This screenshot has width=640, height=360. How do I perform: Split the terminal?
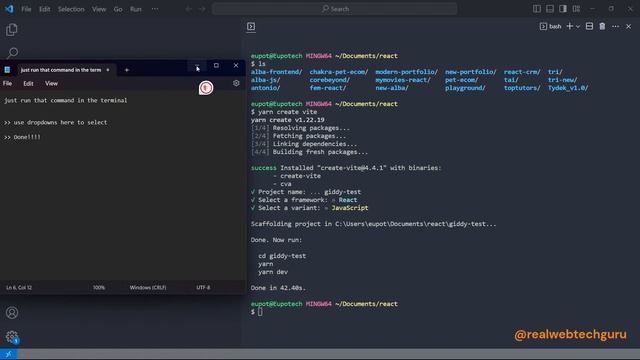(x=589, y=27)
